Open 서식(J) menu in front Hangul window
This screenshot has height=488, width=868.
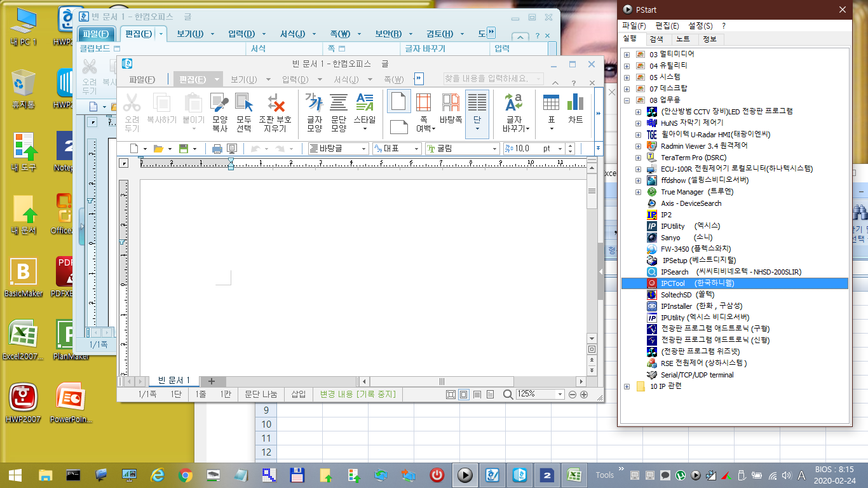click(346, 79)
